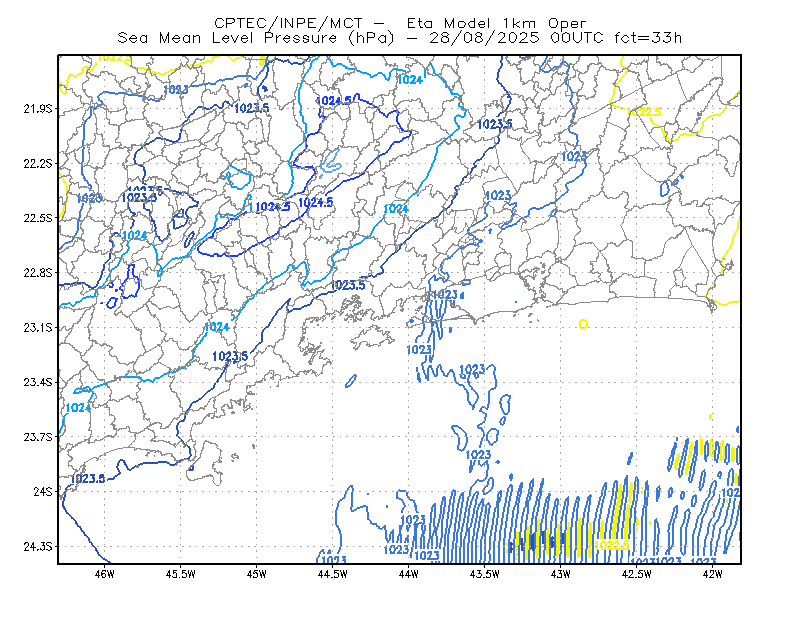Click the 43W longitude axis label
The width and height of the screenshot is (800, 618).
click(x=560, y=574)
